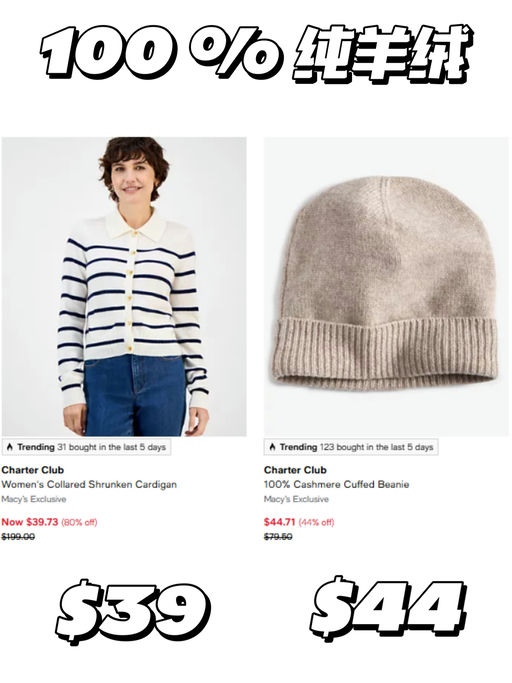The width and height of the screenshot is (512, 683).
Task: Click Macy's Exclusive label under the cardigan
Action: (x=34, y=499)
